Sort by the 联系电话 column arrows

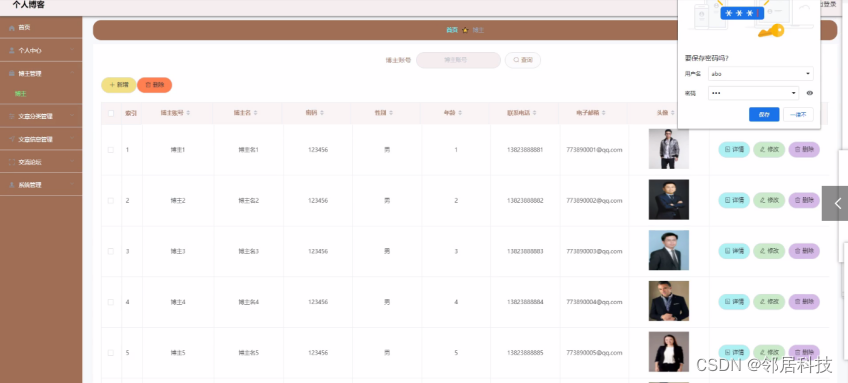(x=534, y=113)
